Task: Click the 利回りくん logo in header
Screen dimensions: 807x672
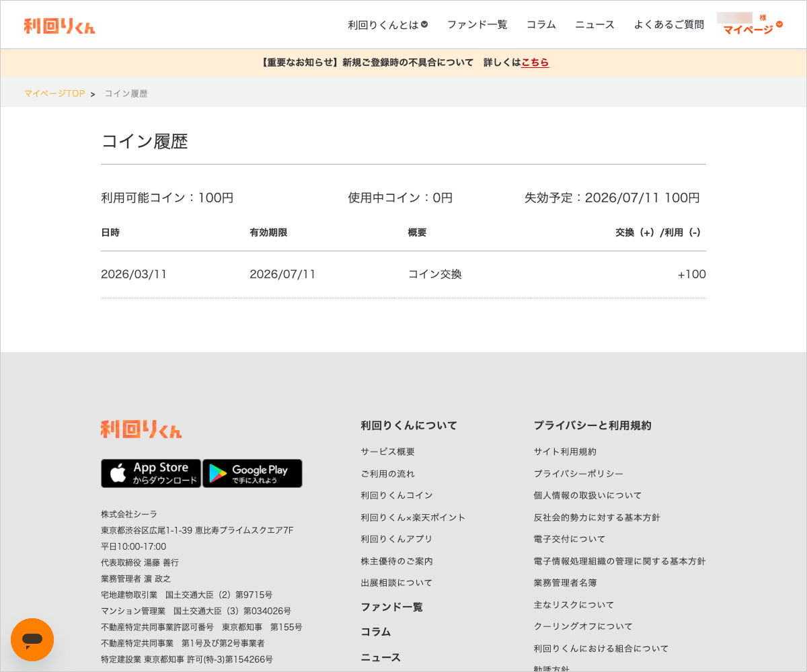Action: [x=59, y=26]
